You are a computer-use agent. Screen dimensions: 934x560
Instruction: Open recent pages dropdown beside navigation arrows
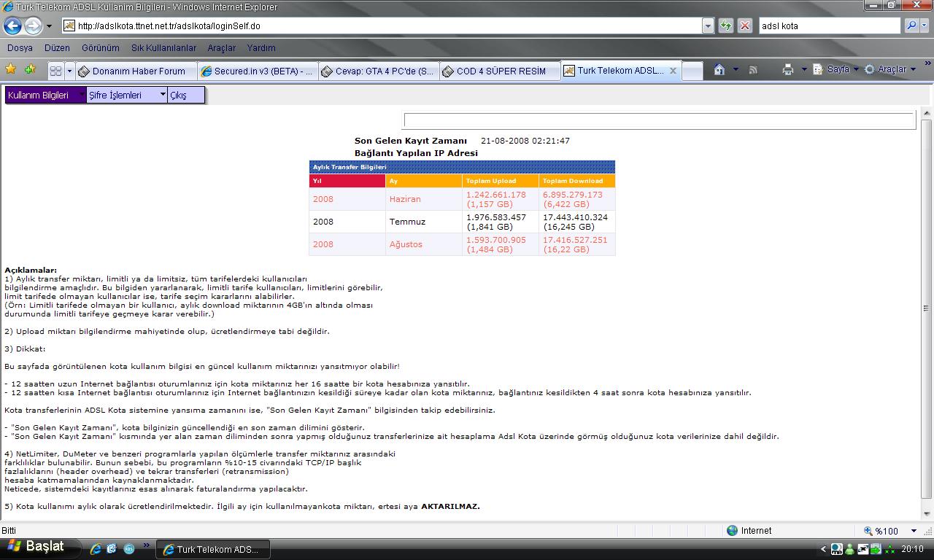(x=50, y=26)
